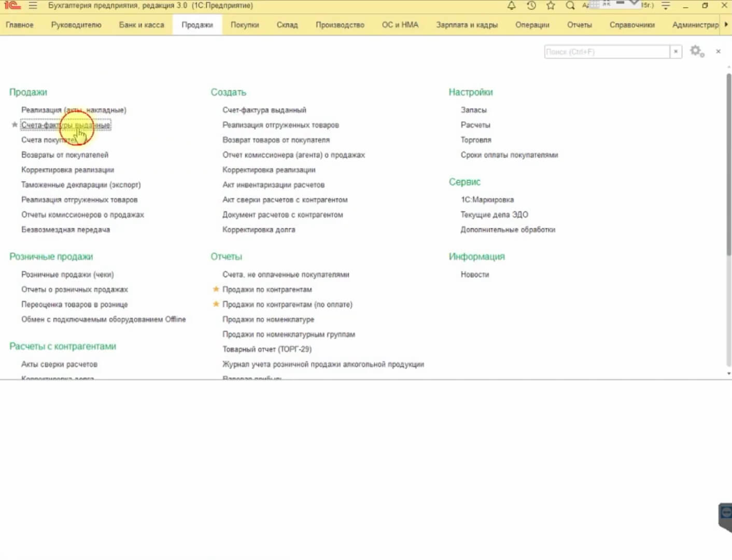Open Безвозмездная передача
The width and height of the screenshot is (732, 560).
coord(65,230)
